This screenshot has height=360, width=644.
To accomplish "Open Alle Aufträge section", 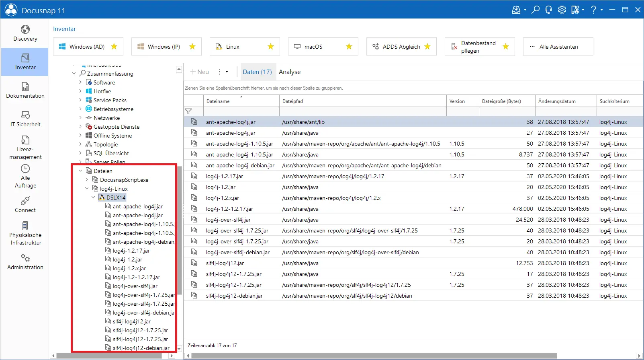I will 25,176.
